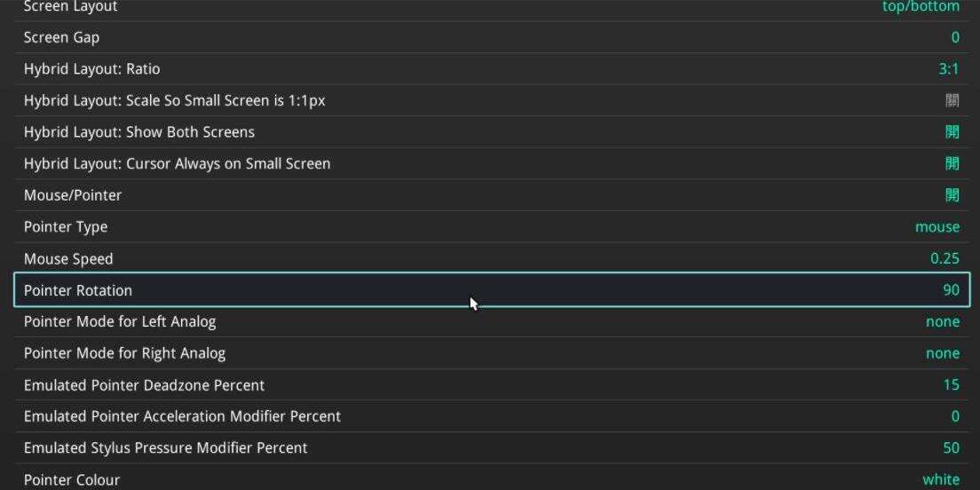
Task: Select the Pointer Rotation row label
Action: pos(78,290)
